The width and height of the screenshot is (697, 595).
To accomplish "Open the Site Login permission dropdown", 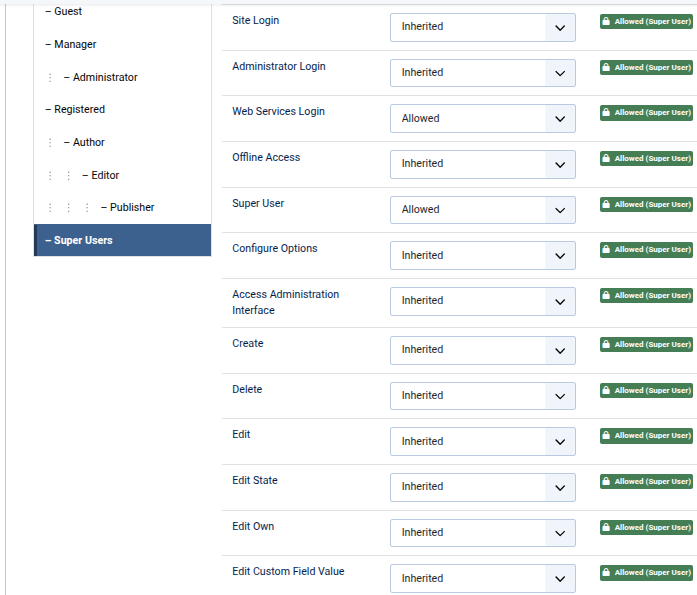I will 482,27.
